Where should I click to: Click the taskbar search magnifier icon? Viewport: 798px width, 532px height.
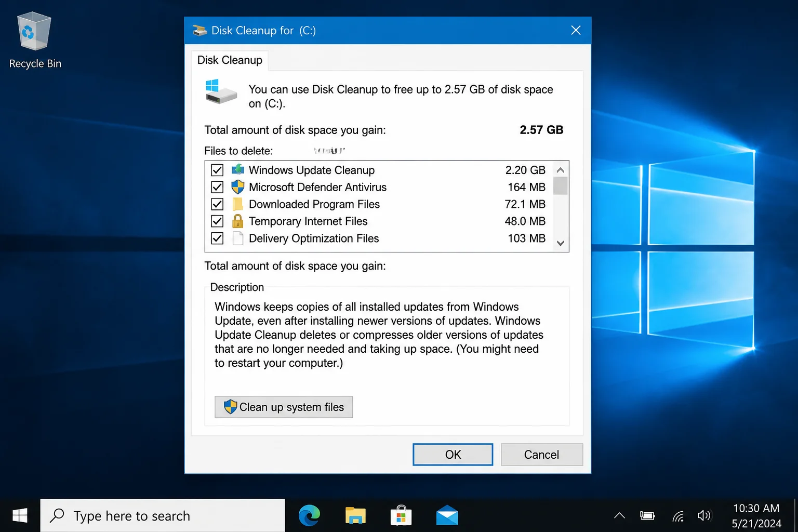57,515
